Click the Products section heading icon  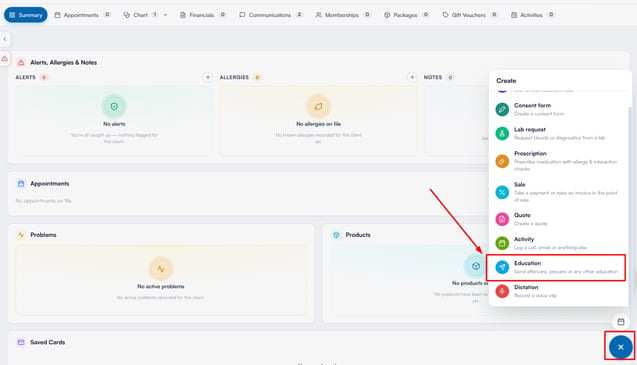click(336, 235)
